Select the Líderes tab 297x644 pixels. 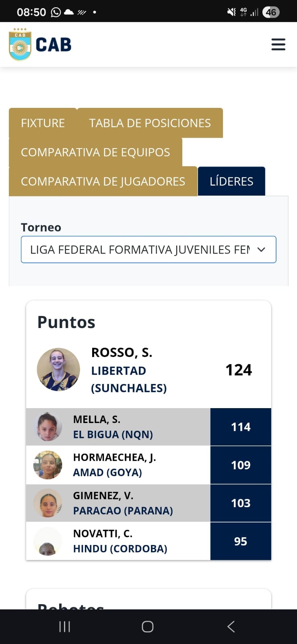pos(231,181)
